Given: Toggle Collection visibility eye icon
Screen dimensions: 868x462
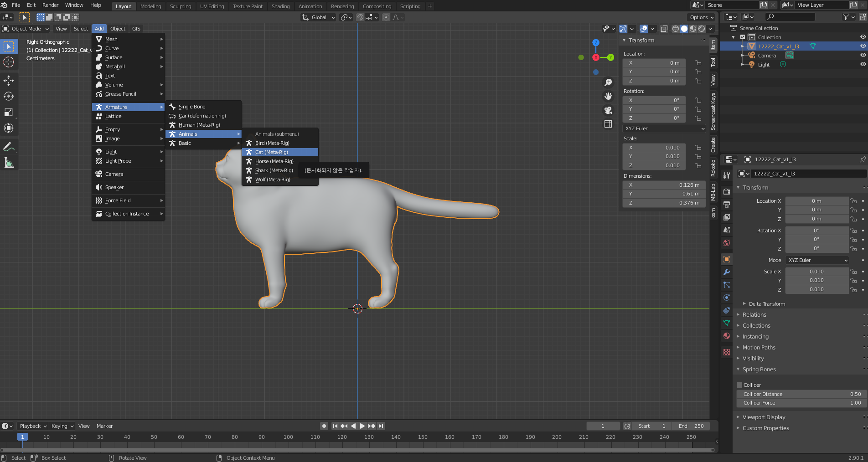Looking at the screenshot, I should 863,37.
